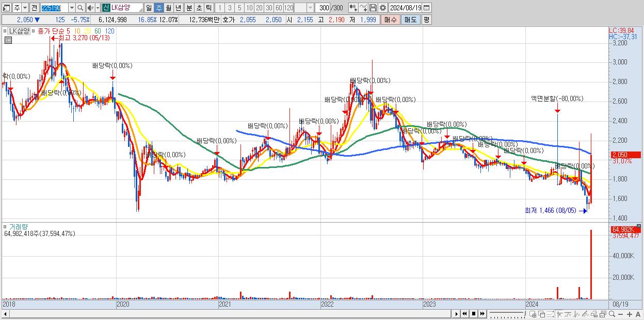Open chart settings gear icon
The height and width of the screenshot is (320, 644).
[382, 8]
